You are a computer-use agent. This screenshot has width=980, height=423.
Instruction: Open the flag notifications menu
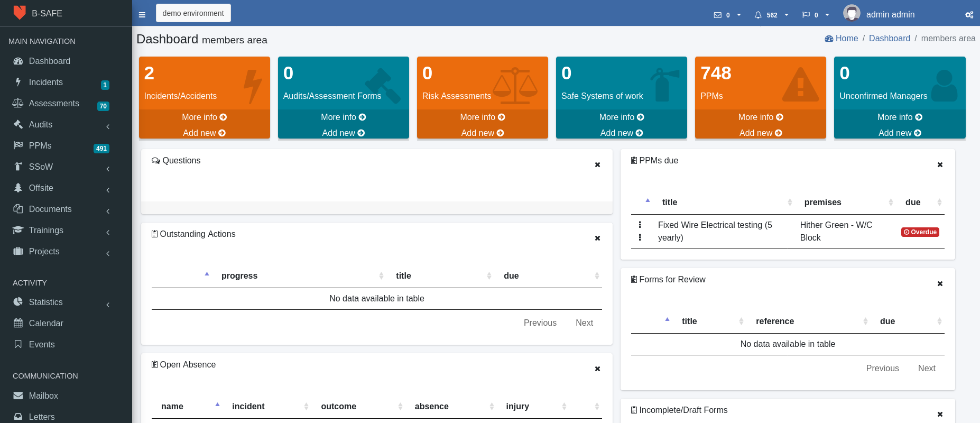pos(806,15)
